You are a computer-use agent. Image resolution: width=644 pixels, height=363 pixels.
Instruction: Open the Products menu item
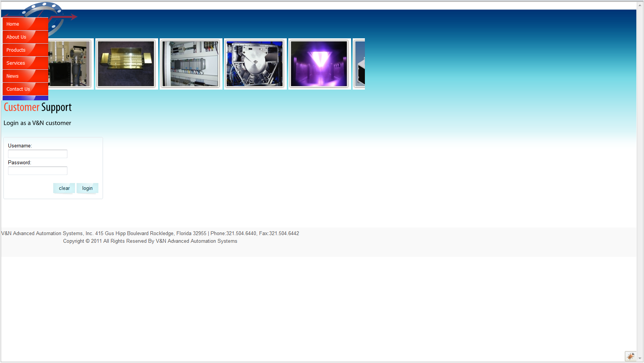25,50
